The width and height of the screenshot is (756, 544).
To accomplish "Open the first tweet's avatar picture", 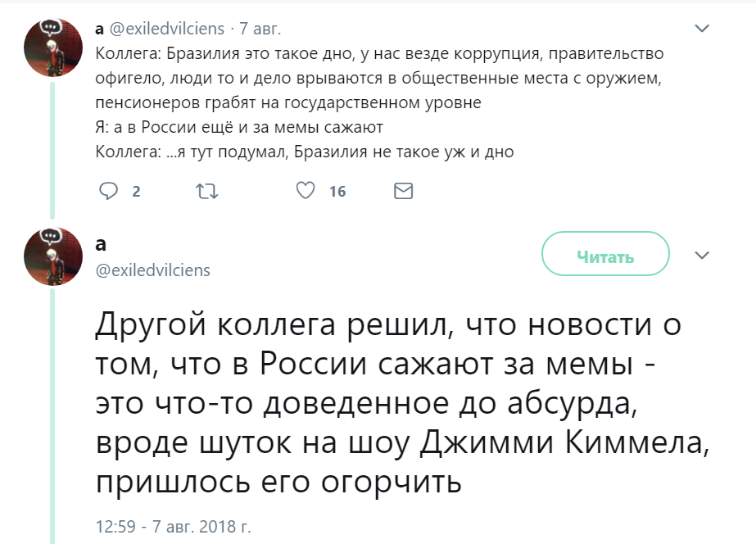I will pos(53,48).
